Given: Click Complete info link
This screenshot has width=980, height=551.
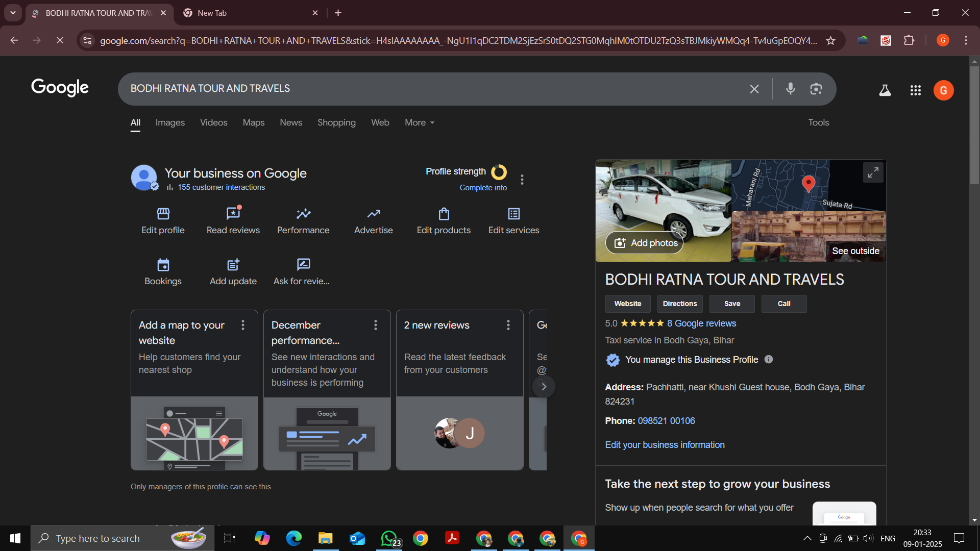Looking at the screenshot, I should coord(483,188).
